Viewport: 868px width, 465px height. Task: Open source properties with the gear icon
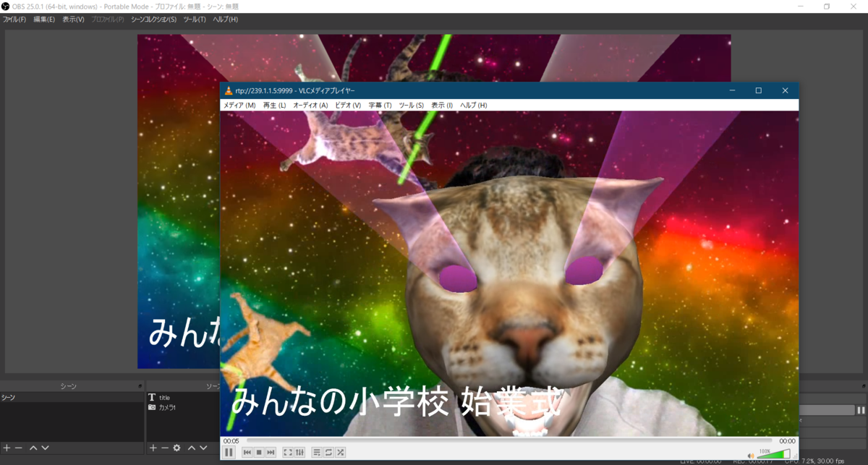(176, 448)
